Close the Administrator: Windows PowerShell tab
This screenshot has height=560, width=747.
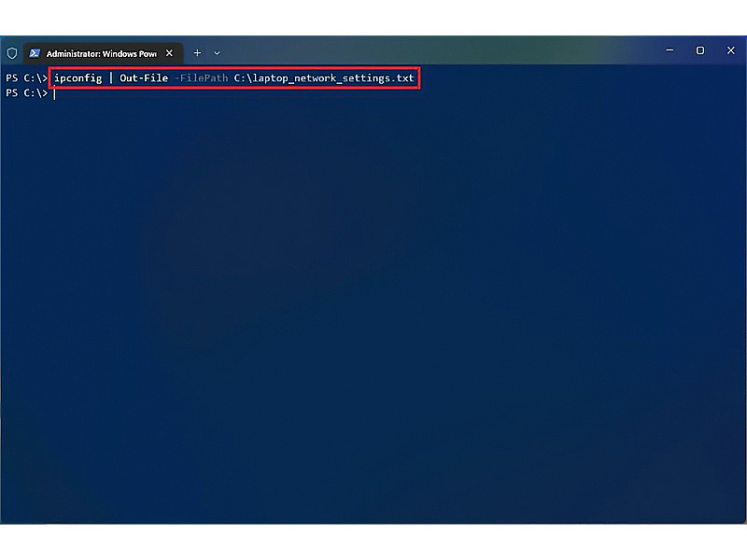coord(169,53)
